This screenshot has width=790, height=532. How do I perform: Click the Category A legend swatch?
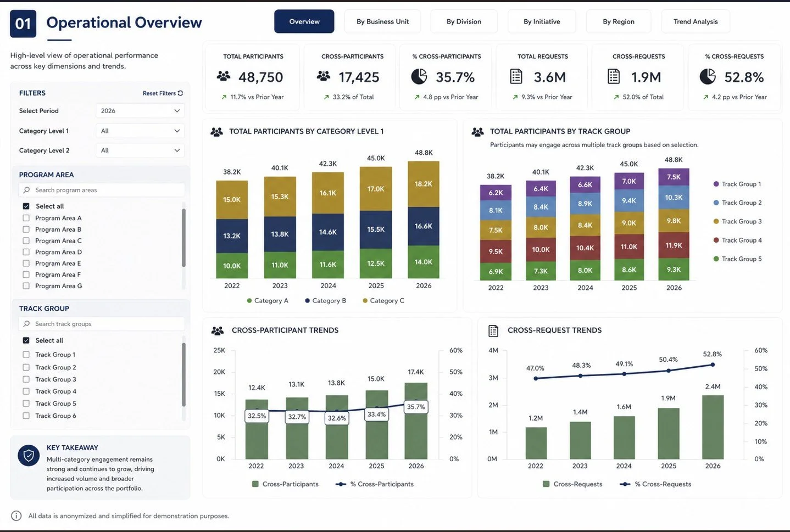249,301
